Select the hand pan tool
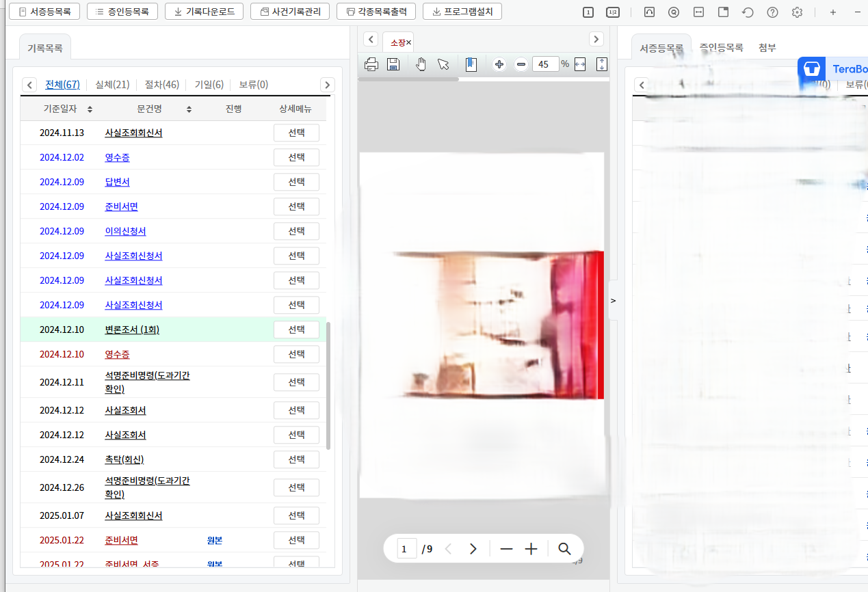Screen dimensions: 868x592 click(x=421, y=64)
